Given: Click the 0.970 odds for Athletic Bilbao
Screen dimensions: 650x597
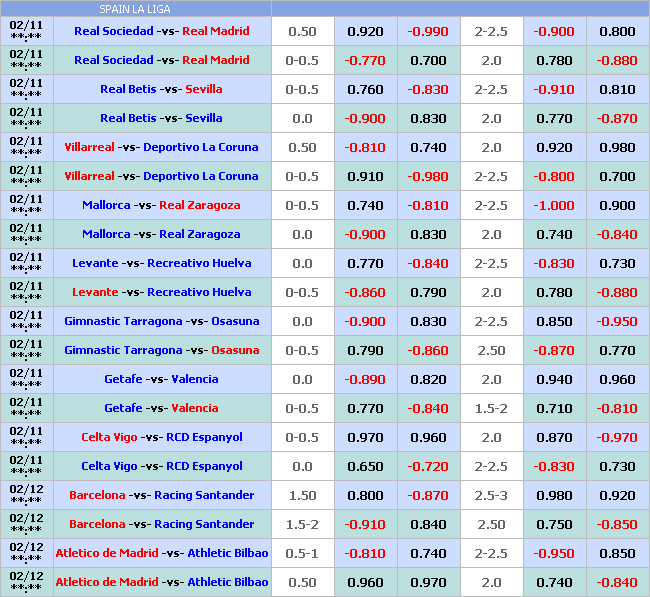Looking at the screenshot, I should tap(428, 582).
